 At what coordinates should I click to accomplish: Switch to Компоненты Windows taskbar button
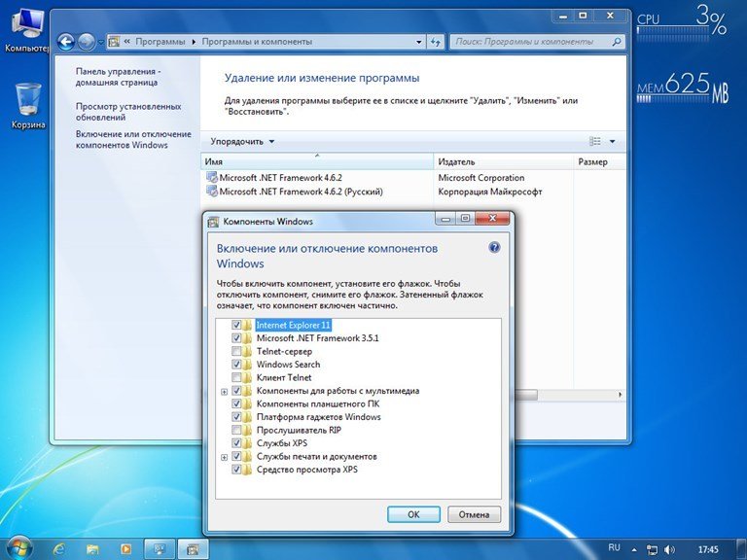[193, 549]
